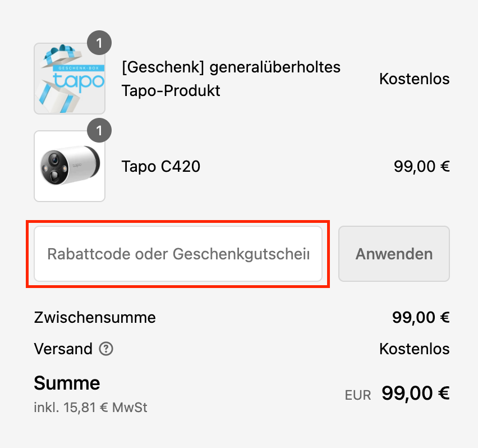Image resolution: width=478 pixels, height=448 pixels.
Task: Click the EUR currency label
Action: pyautogui.click(x=358, y=395)
